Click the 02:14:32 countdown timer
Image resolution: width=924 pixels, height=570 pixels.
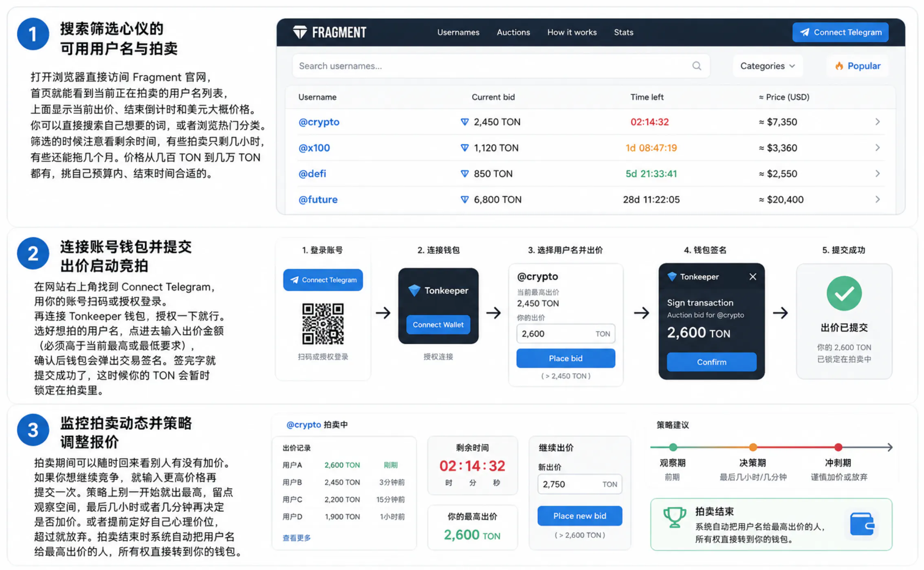(472, 466)
